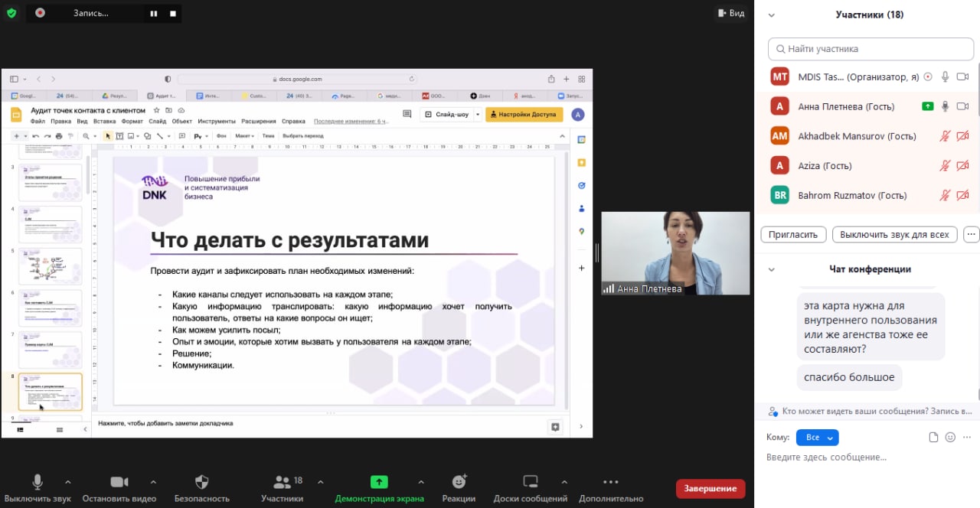The image size is (980, 508).
Task: Open the More (Дополнительно) three-dots icon
Action: click(610, 482)
